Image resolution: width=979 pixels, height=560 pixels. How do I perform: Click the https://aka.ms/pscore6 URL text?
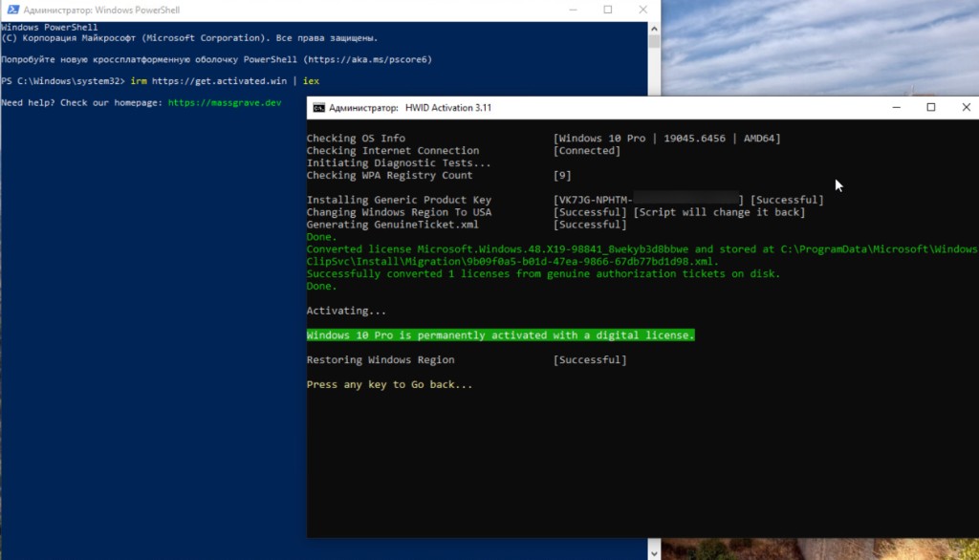pos(368,59)
